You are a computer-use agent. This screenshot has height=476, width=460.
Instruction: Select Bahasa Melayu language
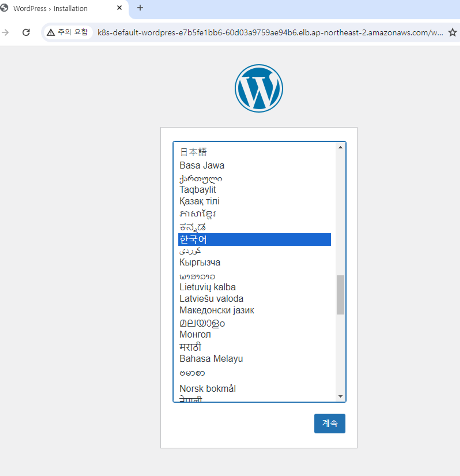click(255, 359)
